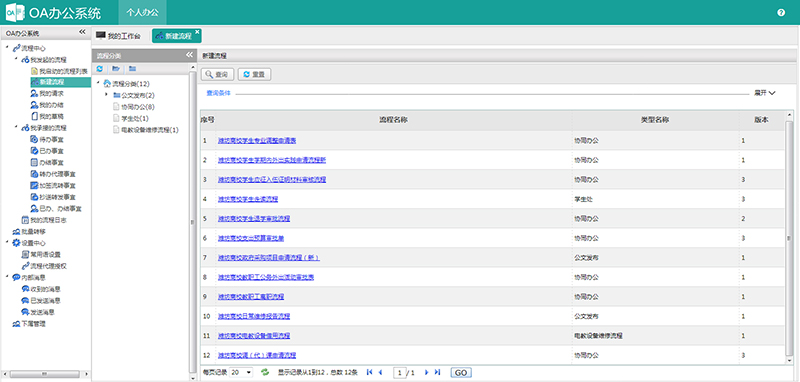This screenshot has width=800, height=382.
Task: Click the 抄送转发事宜 icon
Action: [x=34, y=197]
